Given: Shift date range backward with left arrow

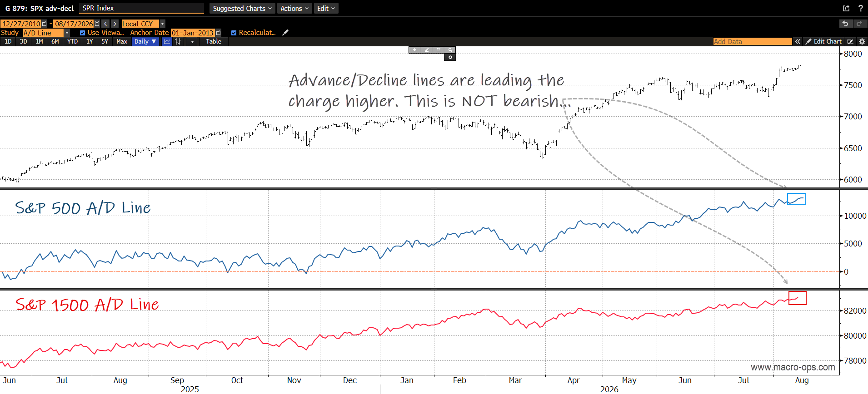Looking at the screenshot, I should coord(105,24).
